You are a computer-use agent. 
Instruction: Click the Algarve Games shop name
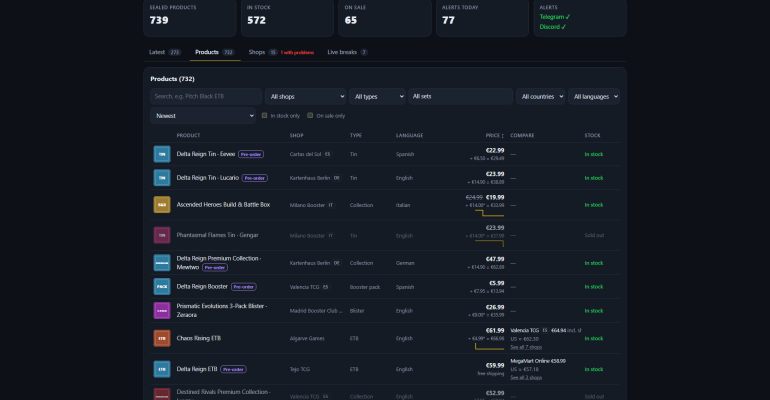(307, 338)
